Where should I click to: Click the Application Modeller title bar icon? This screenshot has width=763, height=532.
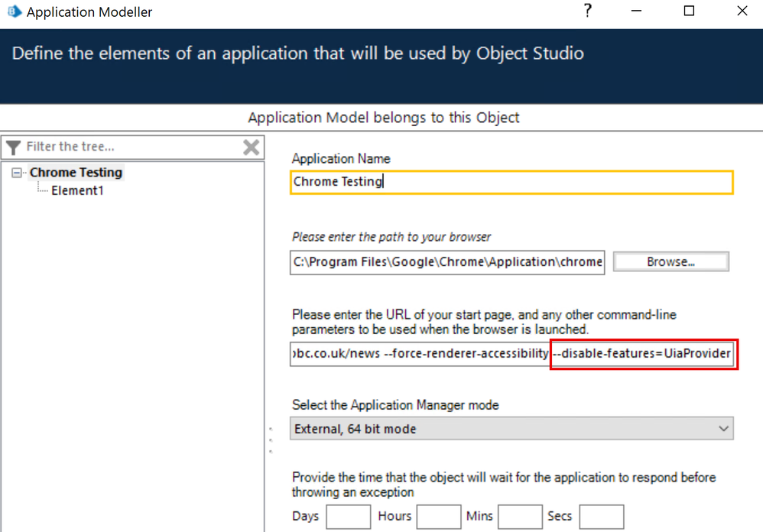[x=14, y=11]
